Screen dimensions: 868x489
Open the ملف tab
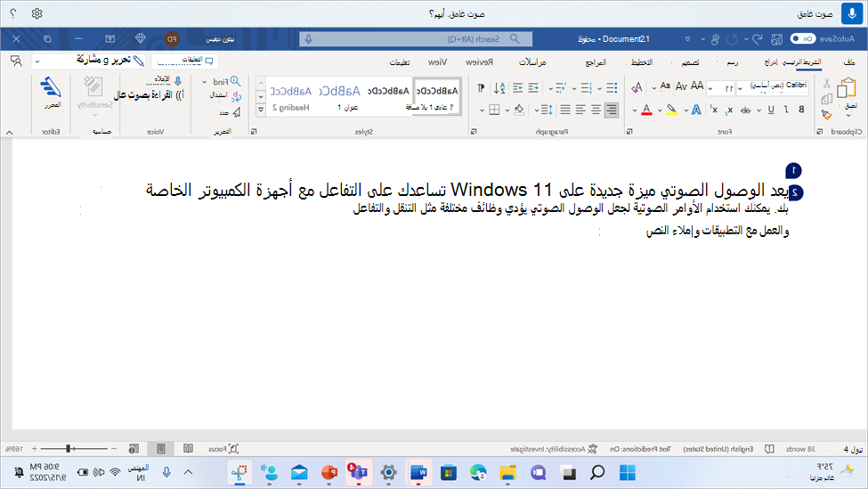coord(849,62)
